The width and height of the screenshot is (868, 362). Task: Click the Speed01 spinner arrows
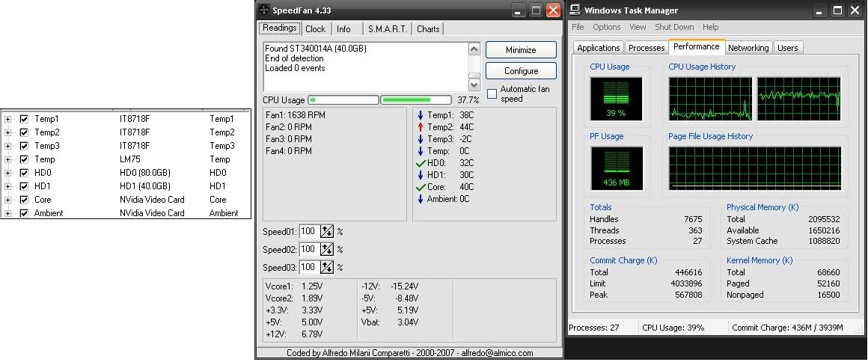327,231
